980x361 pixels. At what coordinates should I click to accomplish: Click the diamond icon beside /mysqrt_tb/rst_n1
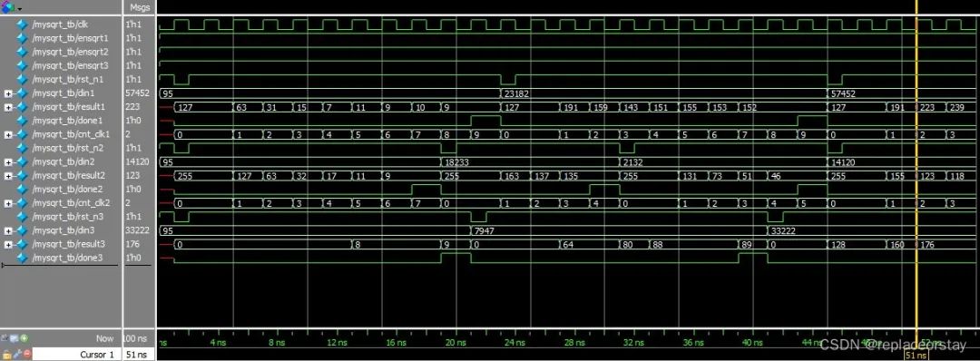(x=23, y=79)
